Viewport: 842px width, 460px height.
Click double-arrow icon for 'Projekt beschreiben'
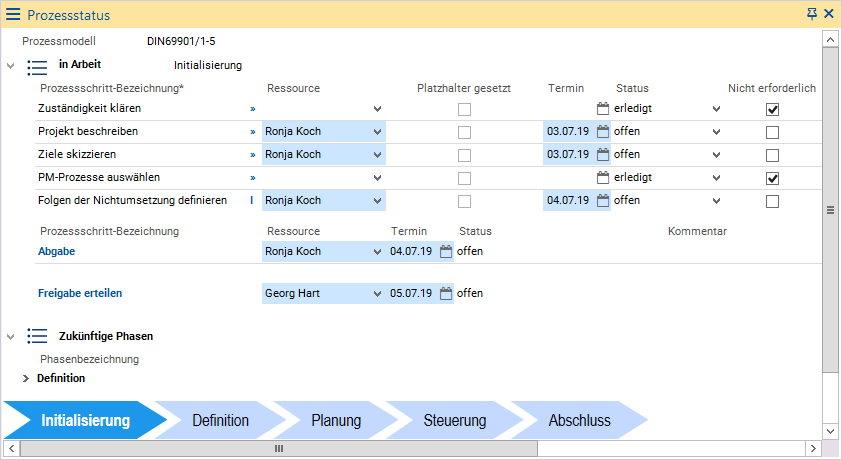(252, 132)
